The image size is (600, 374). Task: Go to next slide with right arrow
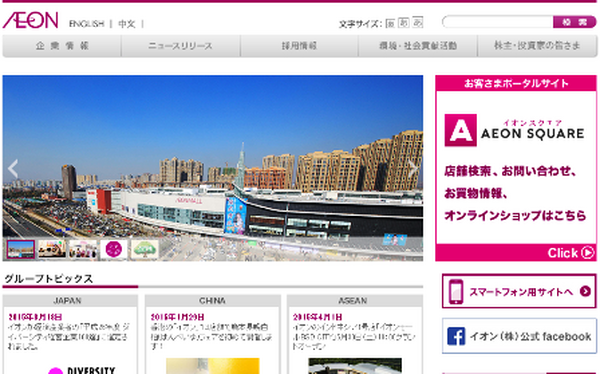point(413,168)
